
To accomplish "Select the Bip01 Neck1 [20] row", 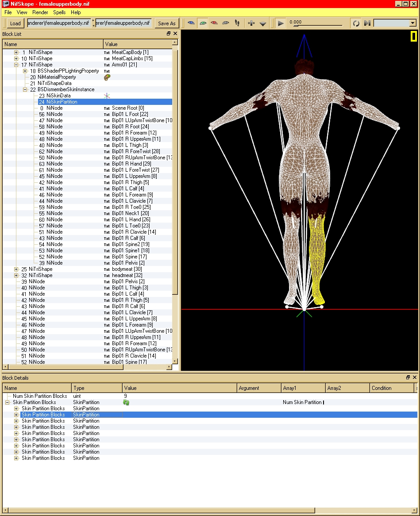I will click(x=87, y=213).
